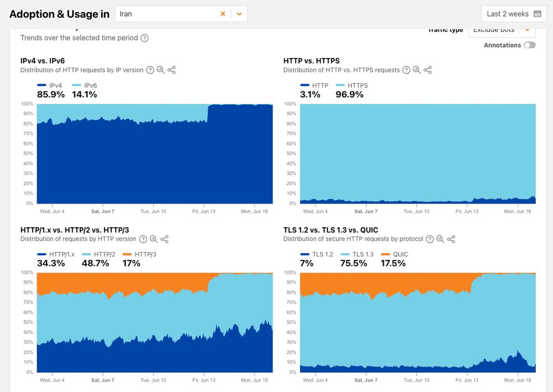This screenshot has width=553, height=392.
Task: Share the IPv4 vs. IPv6 chart
Action: point(171,70)
